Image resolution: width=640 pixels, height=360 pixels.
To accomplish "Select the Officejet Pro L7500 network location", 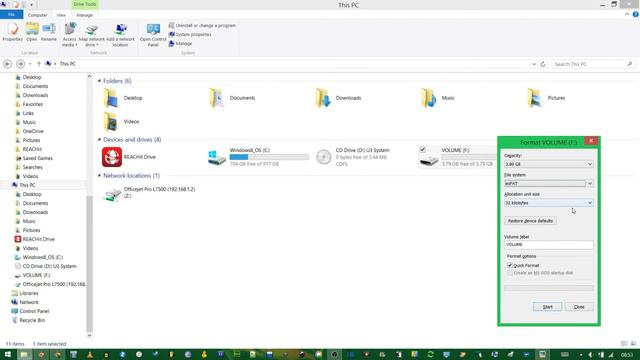I will pos(149,193).
